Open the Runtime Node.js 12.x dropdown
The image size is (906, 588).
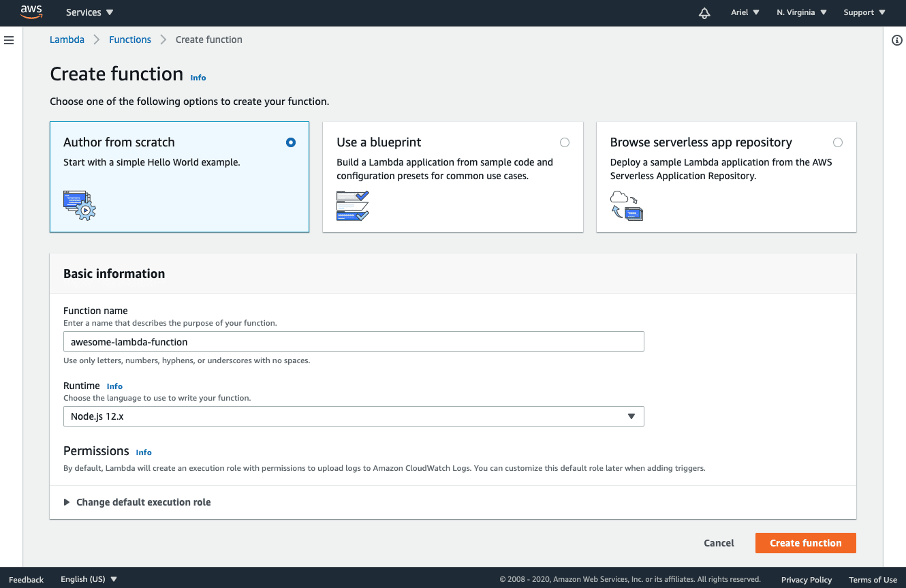(354, 416)
